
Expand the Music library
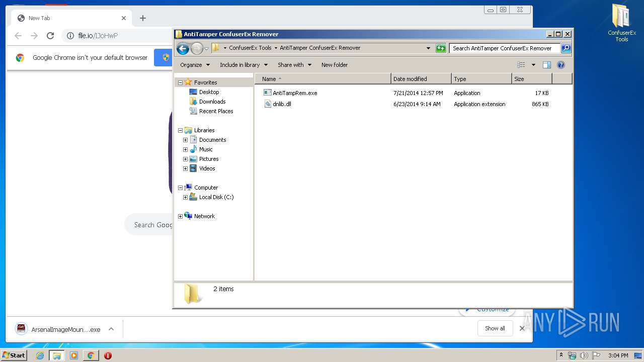point(185,149)
